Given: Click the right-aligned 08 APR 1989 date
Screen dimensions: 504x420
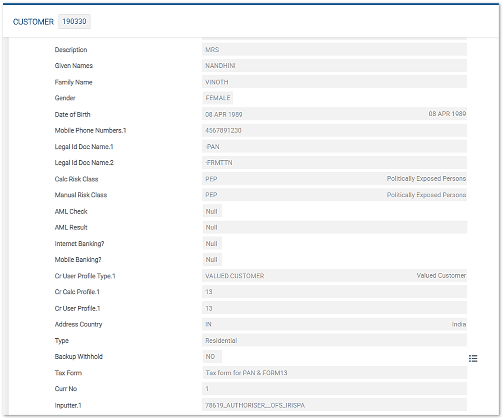Looking at the screenshot, I should (x=447, y=114).
